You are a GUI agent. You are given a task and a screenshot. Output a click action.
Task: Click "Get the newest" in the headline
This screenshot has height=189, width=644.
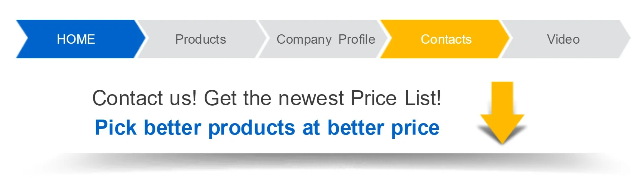(x=274, y=98)
